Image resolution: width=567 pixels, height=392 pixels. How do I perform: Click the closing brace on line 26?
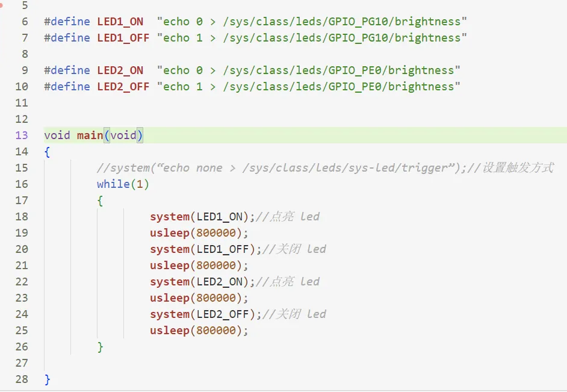[x=100, y=347]
